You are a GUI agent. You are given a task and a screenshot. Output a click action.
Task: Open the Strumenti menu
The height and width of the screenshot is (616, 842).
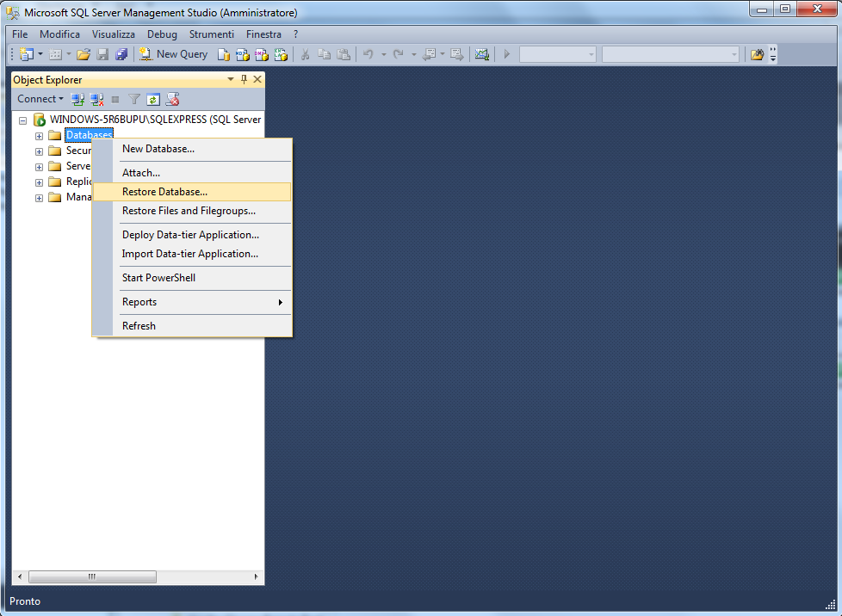pyautogui.click(x=212, y=34)
